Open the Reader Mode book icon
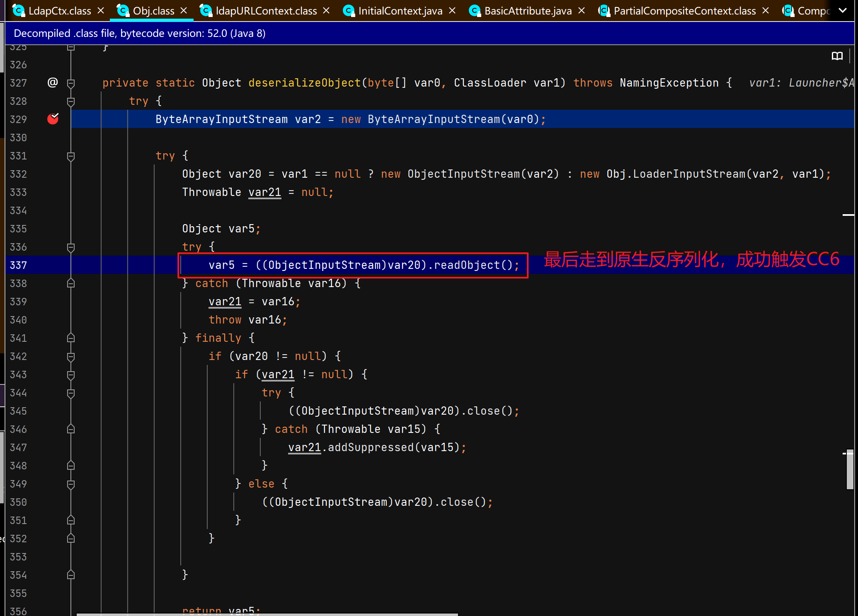The height and width of the screenshot is (616, 858). 837,56
